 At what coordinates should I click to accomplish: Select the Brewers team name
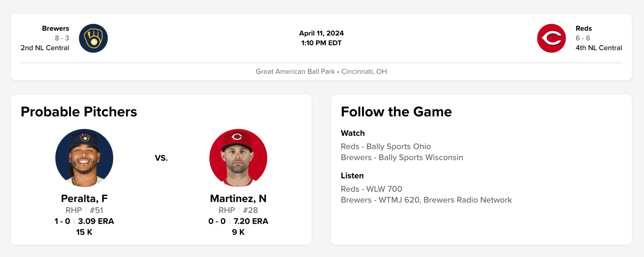point(55,28)
